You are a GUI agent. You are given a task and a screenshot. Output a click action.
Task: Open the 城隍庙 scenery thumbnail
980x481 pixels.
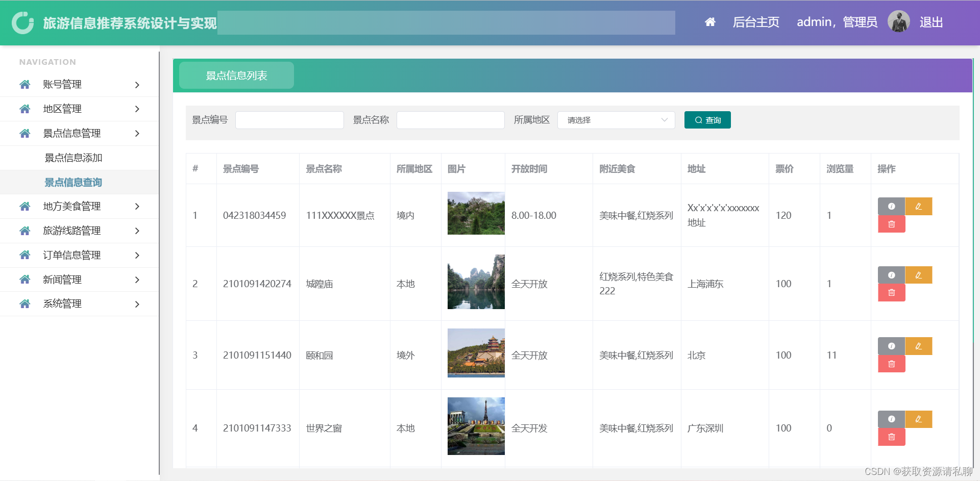pyautogui.click(x=476, y=282)
